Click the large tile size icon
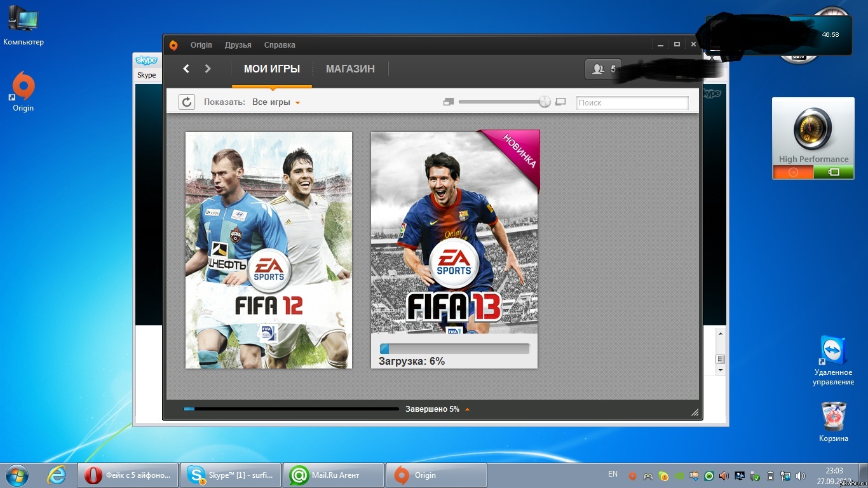 pyautogui.click(x=560, y=102)
